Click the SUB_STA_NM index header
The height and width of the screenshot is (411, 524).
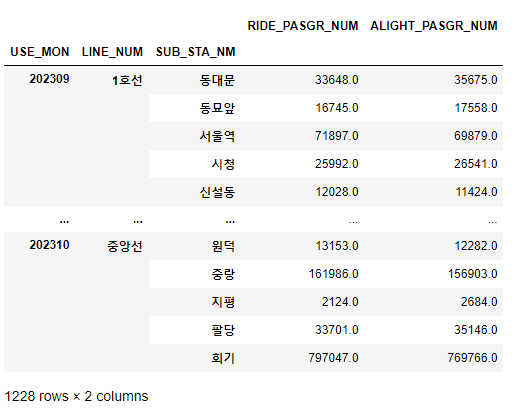(x=195, y=52)
